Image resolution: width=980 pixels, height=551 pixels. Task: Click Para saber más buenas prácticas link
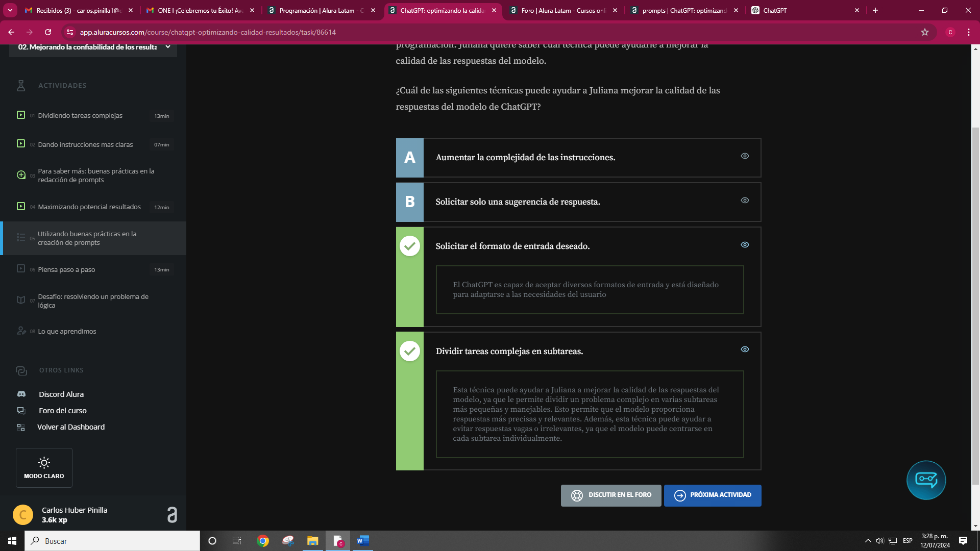[95, 176]
